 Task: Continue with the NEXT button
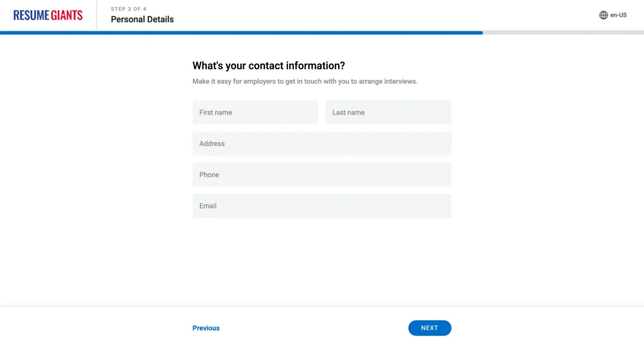coord(430,328)
